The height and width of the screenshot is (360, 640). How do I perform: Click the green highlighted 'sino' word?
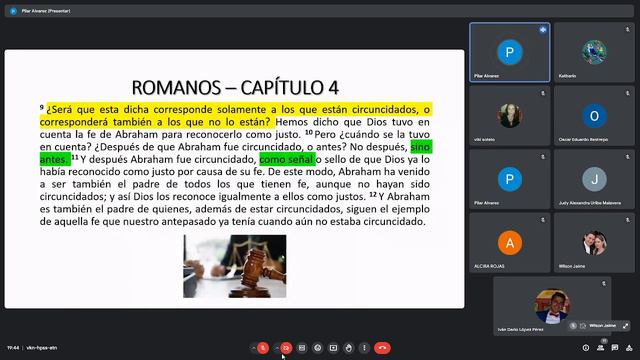[x=421, y=147]
